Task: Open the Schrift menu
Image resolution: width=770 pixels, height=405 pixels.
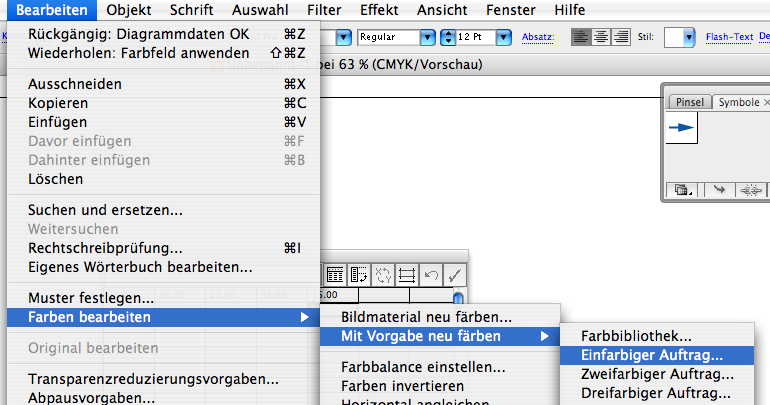Action: (192, 10)
